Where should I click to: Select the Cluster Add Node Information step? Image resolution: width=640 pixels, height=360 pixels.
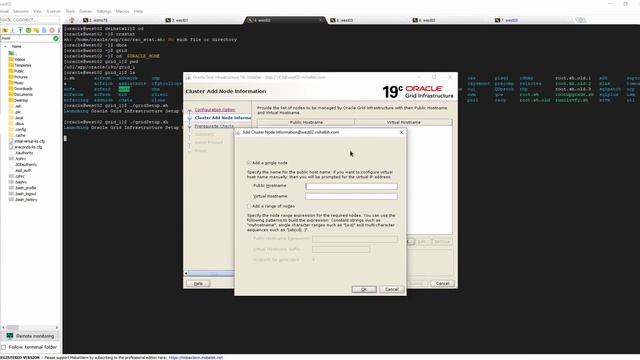pos(223,118)
